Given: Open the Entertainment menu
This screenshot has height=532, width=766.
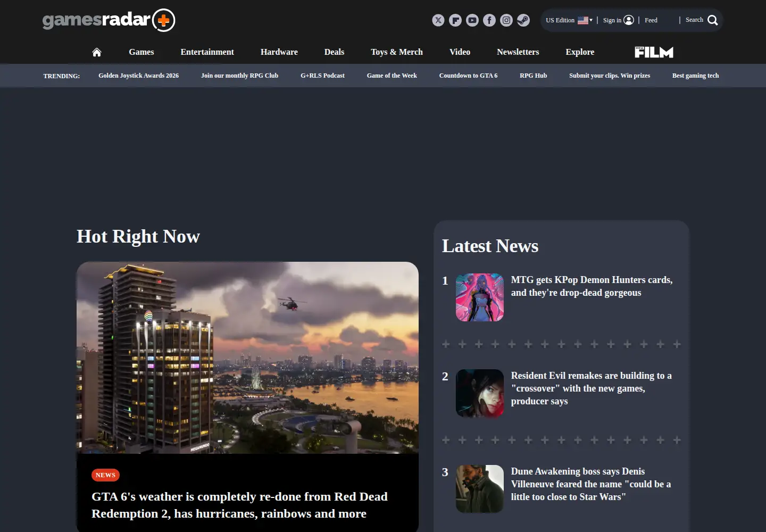Looking at the screenshot, I should pyautogui.click(x=207, y=52).
